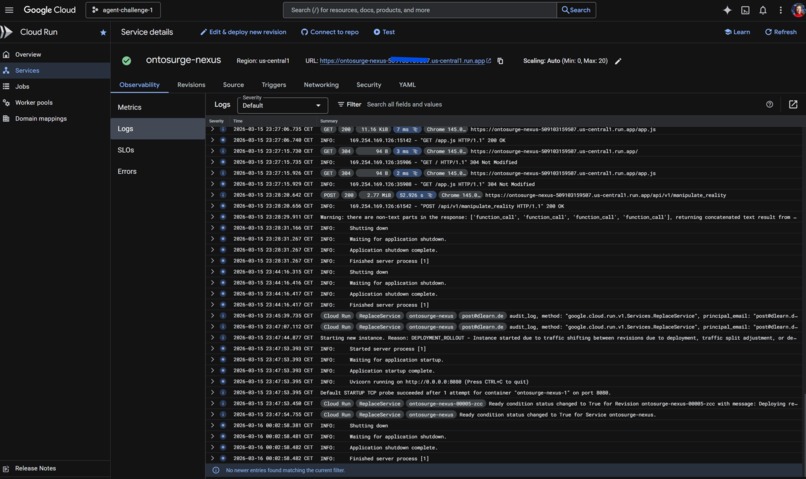Viewport: 806px width, 479px height.
Task: Open the top bar more options menu
Action: tap(780, 10)
